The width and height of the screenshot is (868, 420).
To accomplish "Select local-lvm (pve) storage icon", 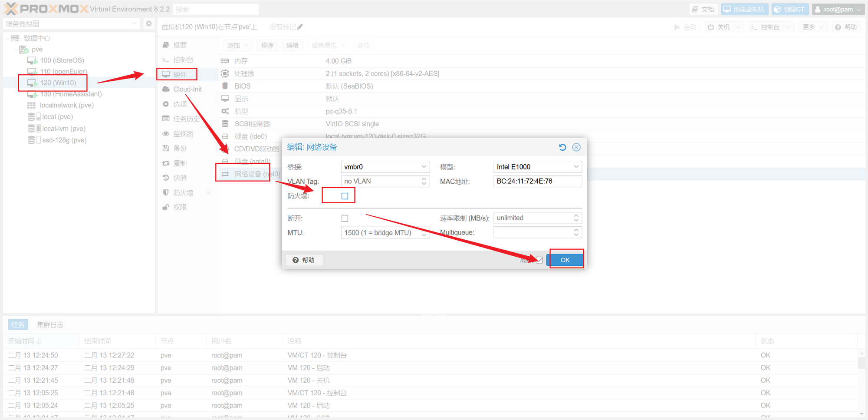I will (31, 129).
